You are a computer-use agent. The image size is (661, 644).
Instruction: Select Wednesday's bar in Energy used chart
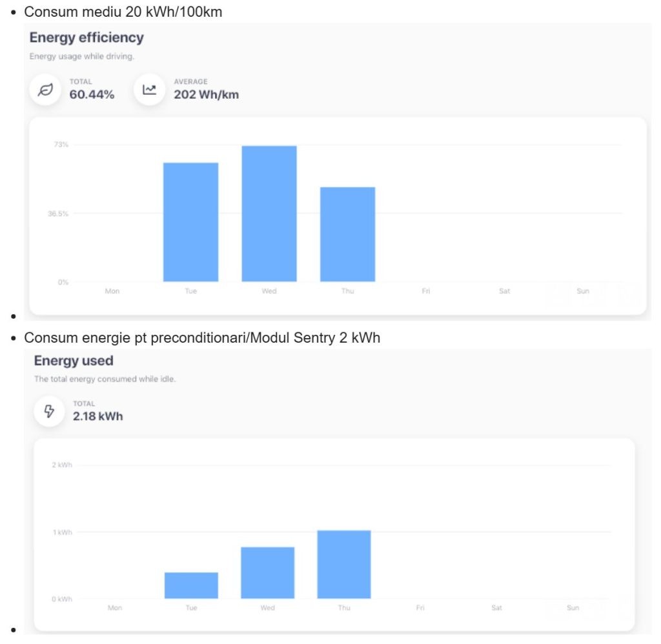click(x=267, y=572)
